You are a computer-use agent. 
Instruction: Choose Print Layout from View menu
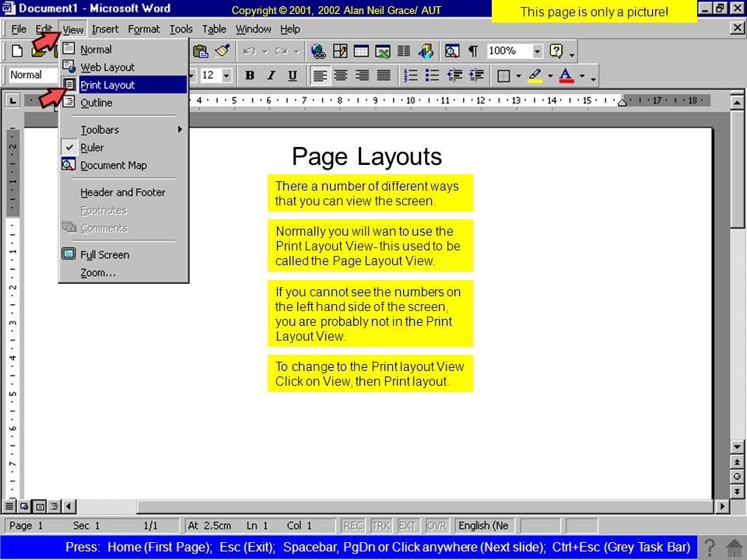point(124,85)
